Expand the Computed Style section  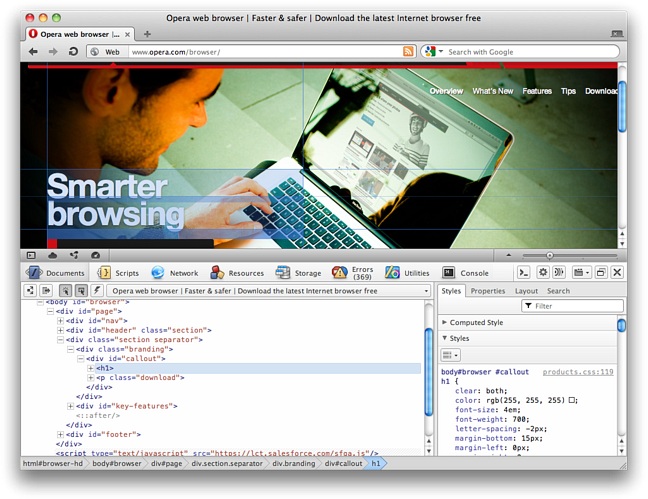(445, 323)
